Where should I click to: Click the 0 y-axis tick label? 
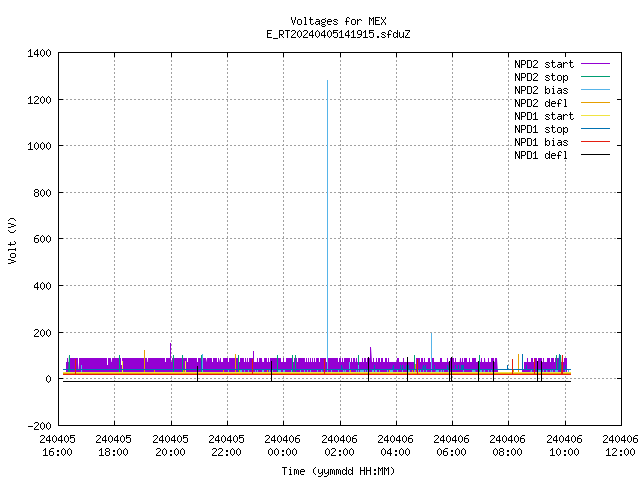point(49,379)
